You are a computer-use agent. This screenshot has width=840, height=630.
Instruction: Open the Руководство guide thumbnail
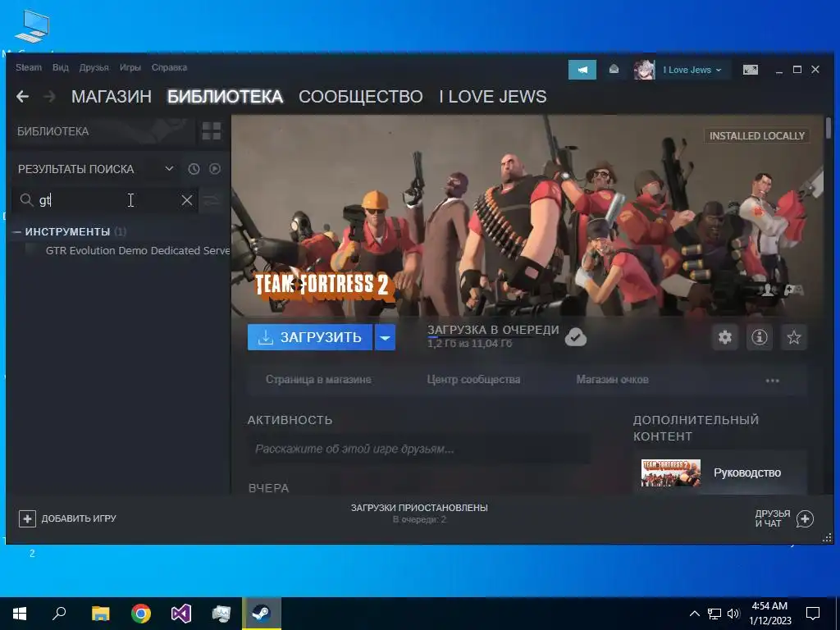point(671,472)
